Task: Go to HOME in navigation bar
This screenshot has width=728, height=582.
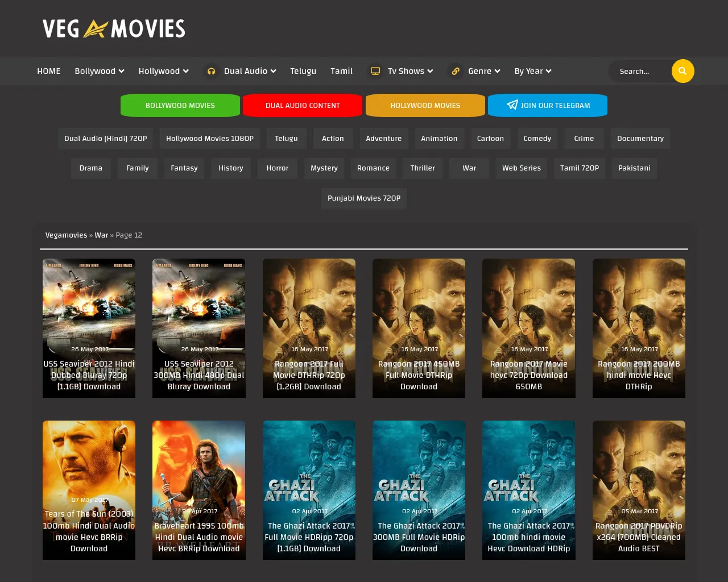Action: (49, 71)
